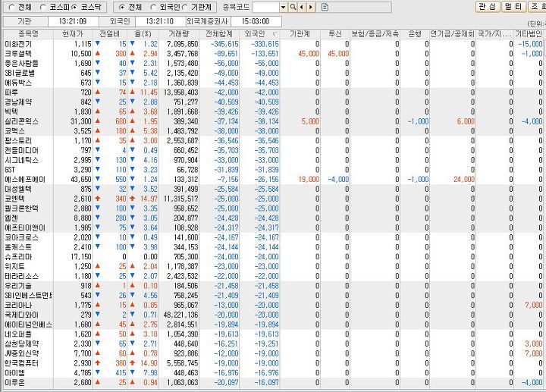Select the 에듀박스 stock row

point(273,83)
